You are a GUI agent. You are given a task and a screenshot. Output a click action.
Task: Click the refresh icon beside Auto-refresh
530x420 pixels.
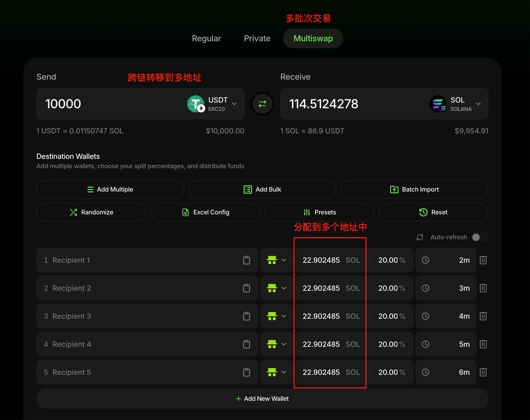(420, 237)
